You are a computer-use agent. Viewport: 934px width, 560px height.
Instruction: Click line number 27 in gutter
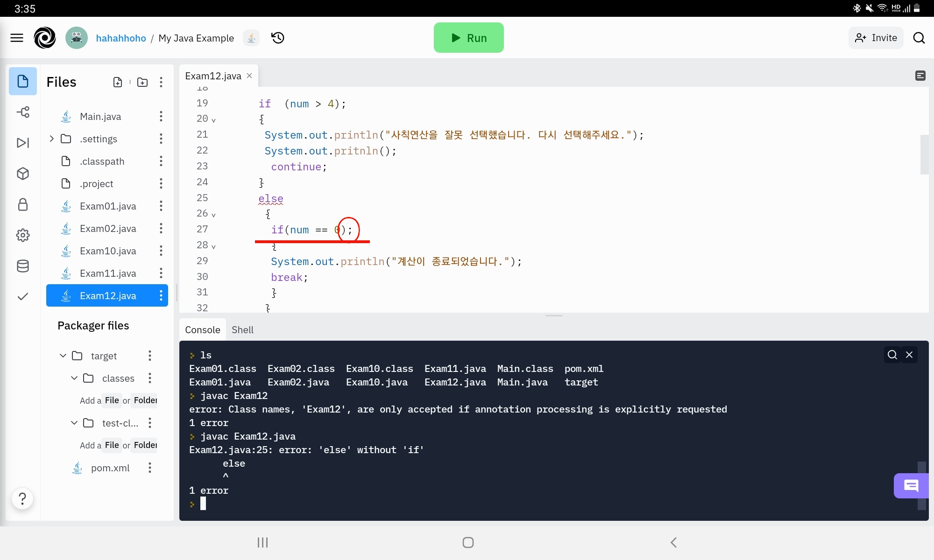pyautogui.click(x=202, y=229)
